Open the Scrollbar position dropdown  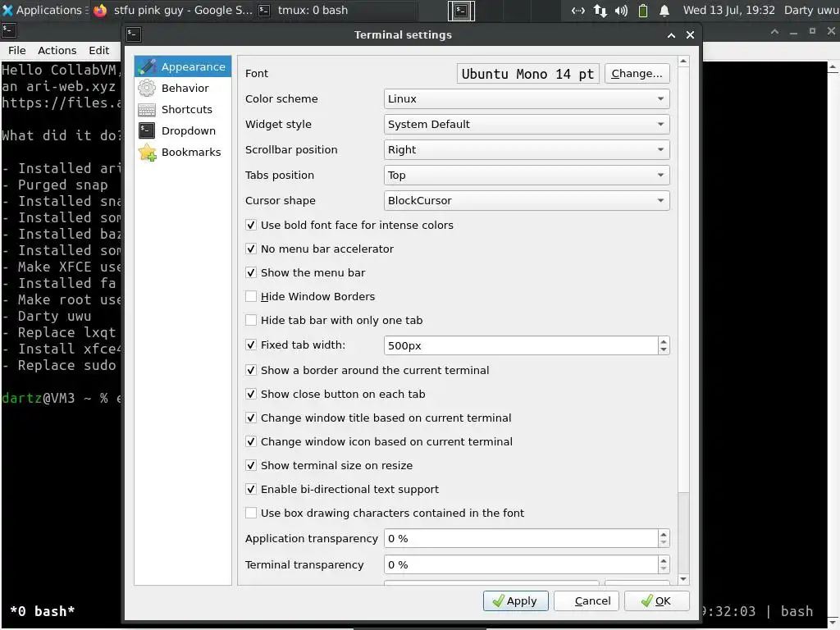click(x=527, y=149)
